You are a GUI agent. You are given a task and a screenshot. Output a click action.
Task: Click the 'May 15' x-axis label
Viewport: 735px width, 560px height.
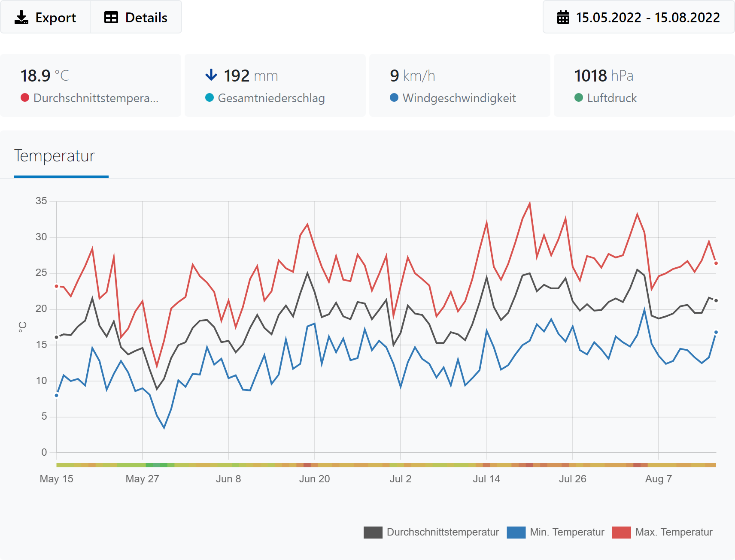[x=56, y=479]
